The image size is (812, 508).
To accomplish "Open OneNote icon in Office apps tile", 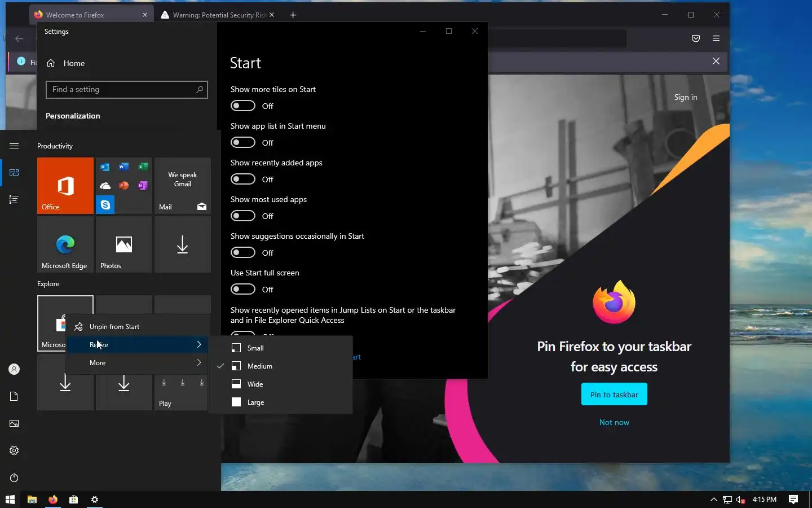I will [143, 186].
